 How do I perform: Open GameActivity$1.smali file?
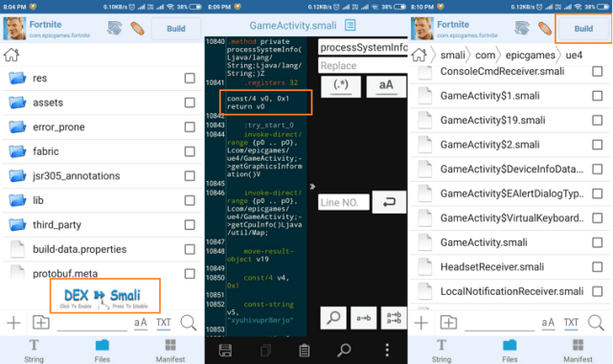coord(510,96)
